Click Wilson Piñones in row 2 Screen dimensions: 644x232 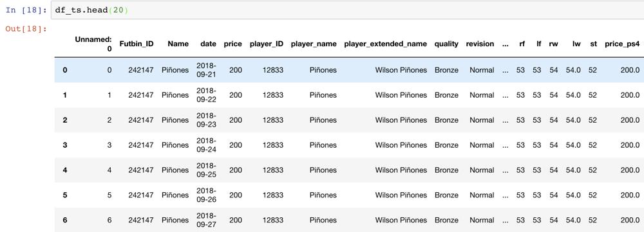(401, 120)
